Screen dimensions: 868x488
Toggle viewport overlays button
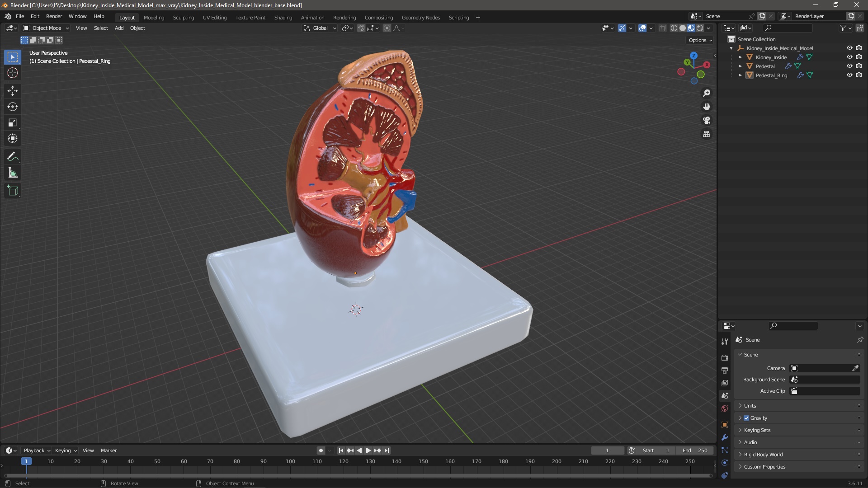[642, 28]
